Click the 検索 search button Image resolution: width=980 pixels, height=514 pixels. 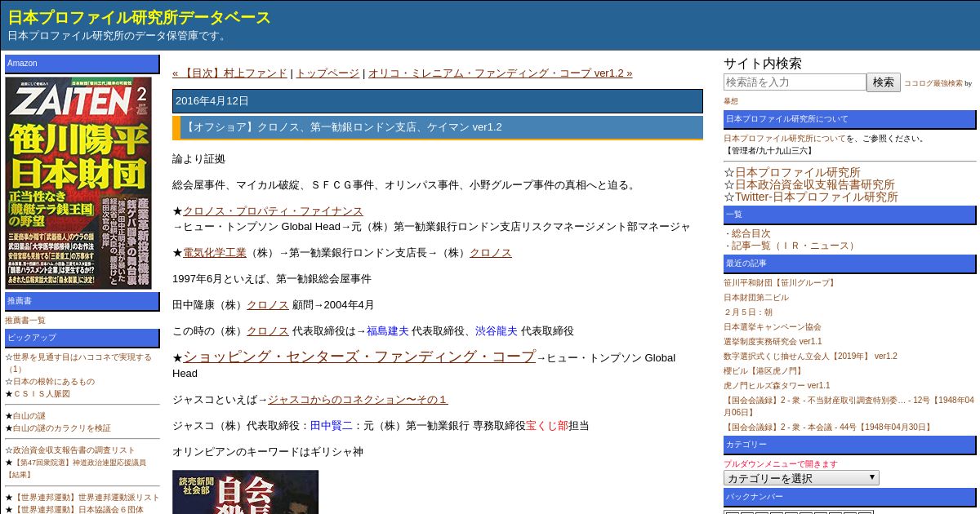pyautogui.click(x=884, y=82)
